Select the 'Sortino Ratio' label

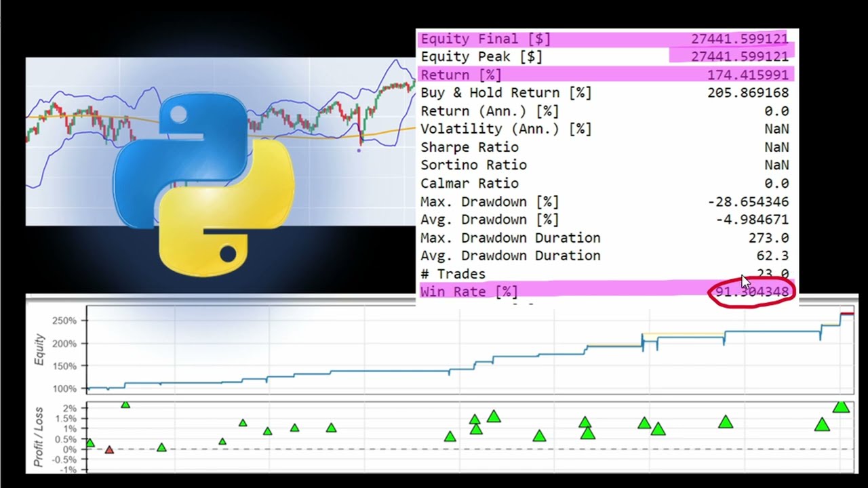[473, 165]
